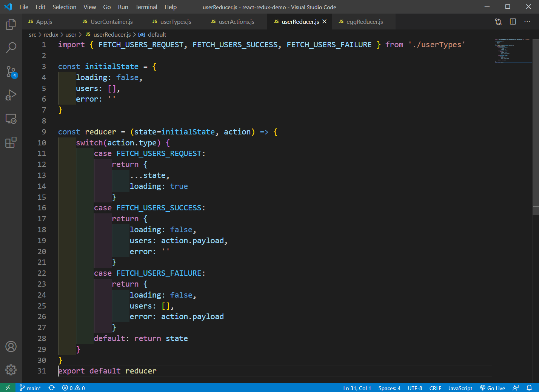The image size is (539, 392).
Task: Change language mode via JavaScript
Action: tap(460, 388)
